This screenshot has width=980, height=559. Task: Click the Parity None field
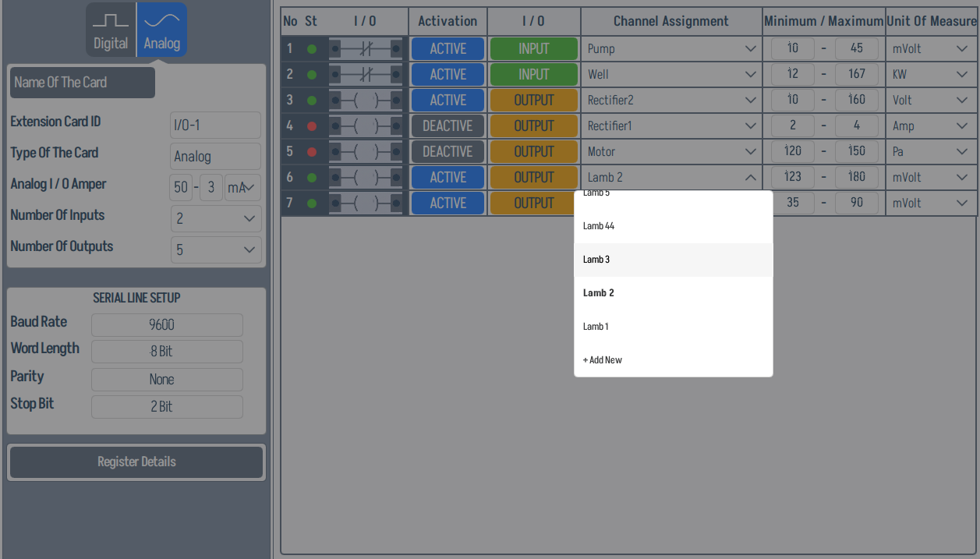tap(167, 380)
